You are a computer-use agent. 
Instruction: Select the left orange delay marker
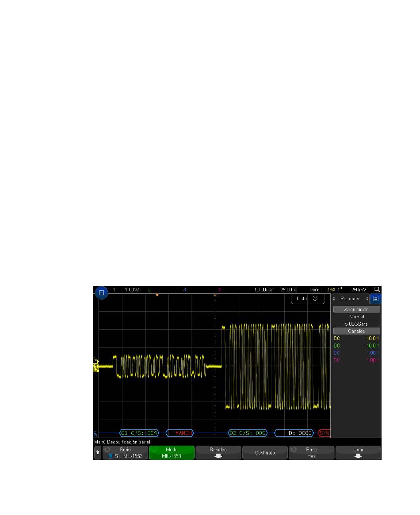(x=157, y=295)
